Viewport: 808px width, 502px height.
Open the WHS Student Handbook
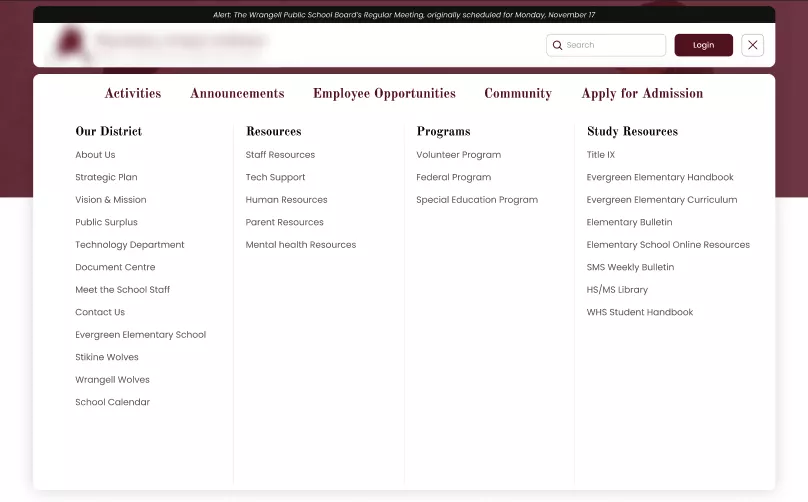639,312
